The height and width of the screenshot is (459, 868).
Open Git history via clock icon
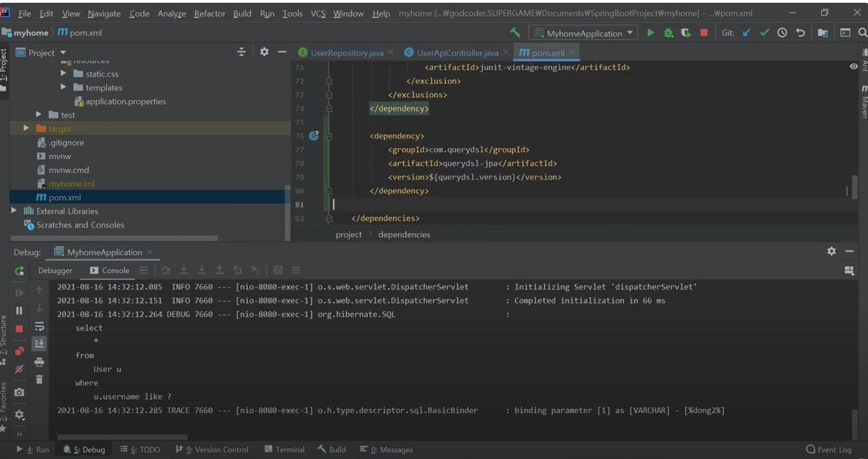[x=782, y=33]
